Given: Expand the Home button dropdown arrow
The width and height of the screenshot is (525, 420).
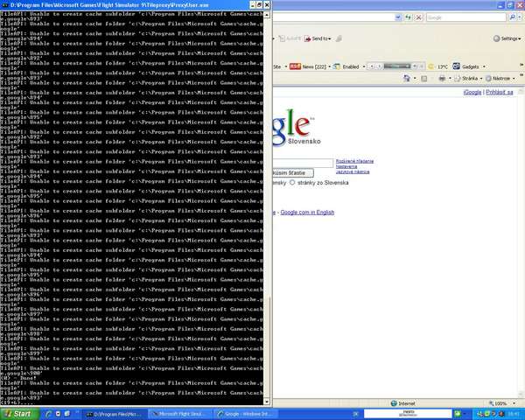Looking at the screenshot, I should coord(415,79).
